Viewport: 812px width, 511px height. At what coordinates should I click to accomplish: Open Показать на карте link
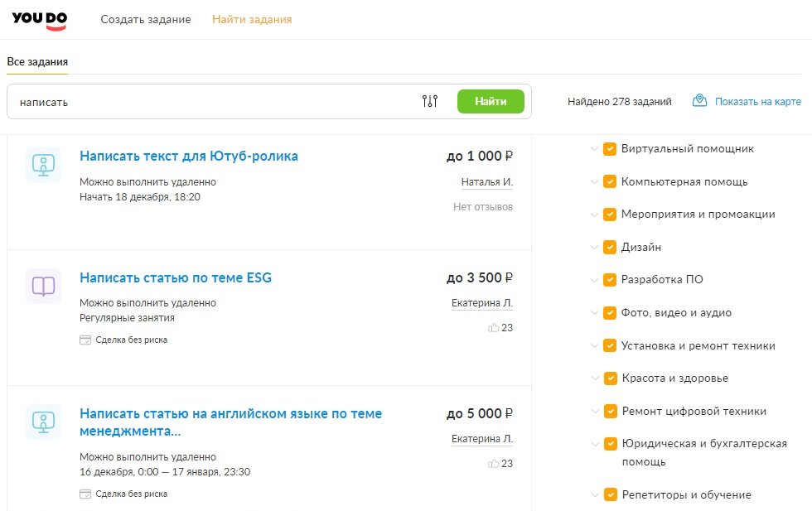(757, 102)
